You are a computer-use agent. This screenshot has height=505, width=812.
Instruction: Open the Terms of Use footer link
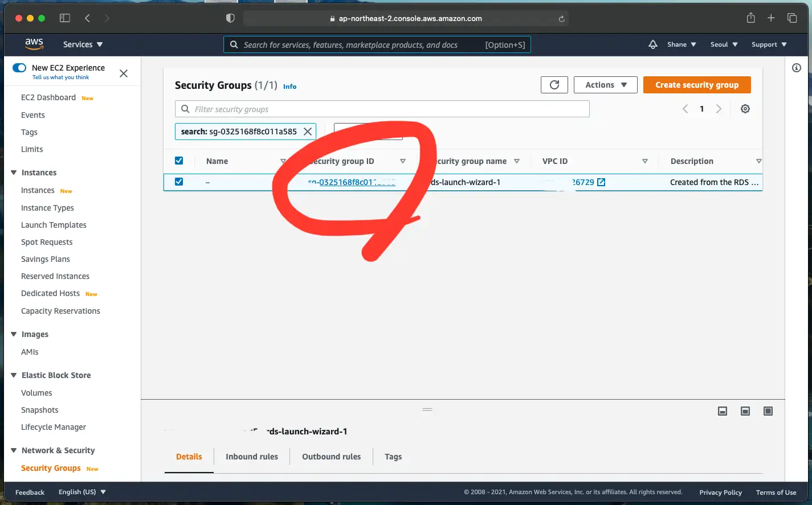pyautogui.click(x=776, y=492)
